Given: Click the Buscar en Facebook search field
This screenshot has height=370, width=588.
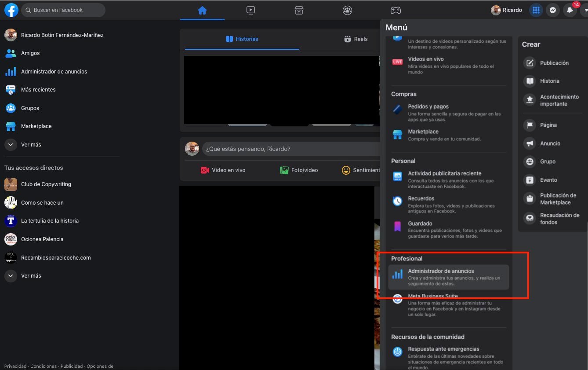Looking at the screenshot, I should coord(63,10).
